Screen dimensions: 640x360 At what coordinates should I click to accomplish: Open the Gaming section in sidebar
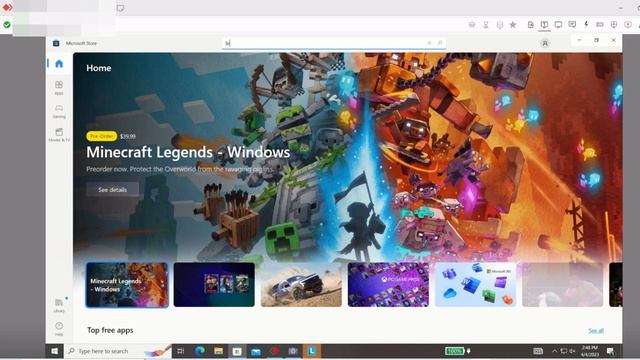(59, 111)
